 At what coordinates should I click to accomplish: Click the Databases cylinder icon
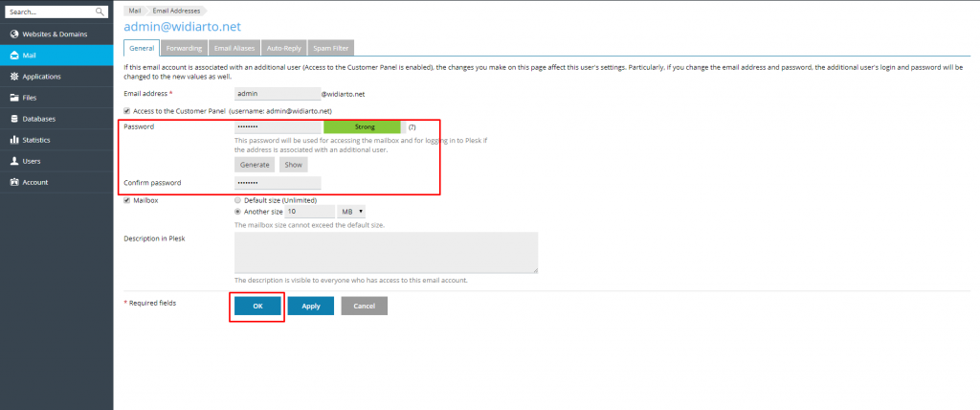click(x=14, y=119)
